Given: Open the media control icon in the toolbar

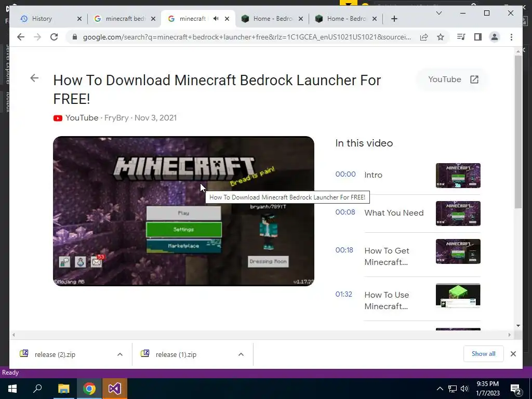Looking at the screenshot, I should [x=461, y=37].
